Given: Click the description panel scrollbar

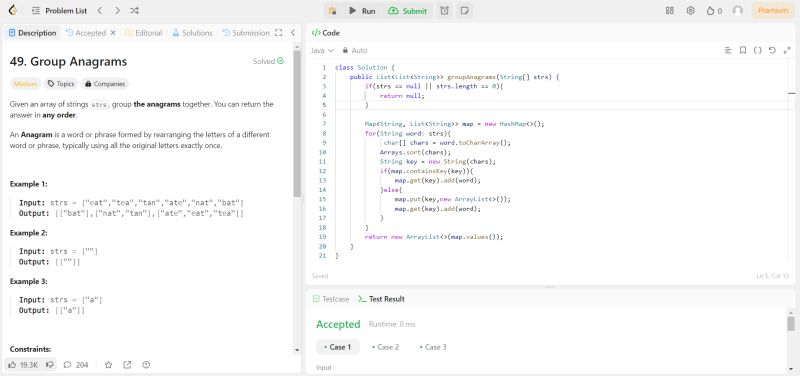Looking at the screenshot, I should coord(297,122).
